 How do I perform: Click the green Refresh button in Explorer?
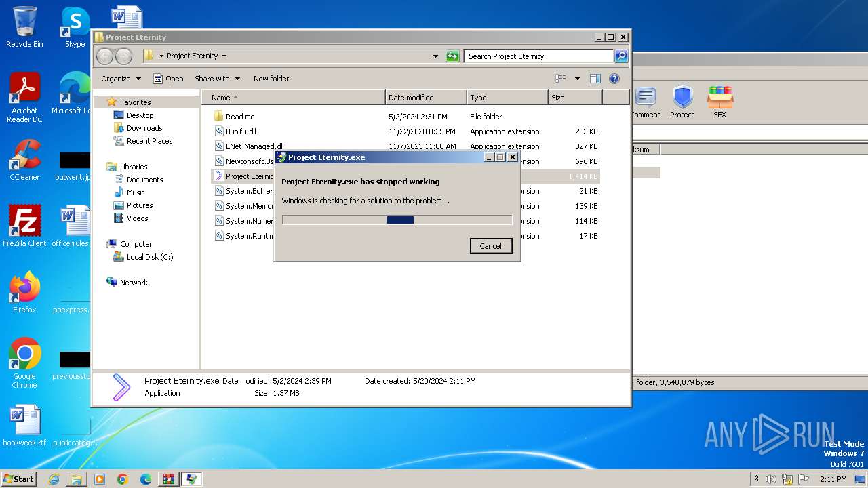coord(452,56)
